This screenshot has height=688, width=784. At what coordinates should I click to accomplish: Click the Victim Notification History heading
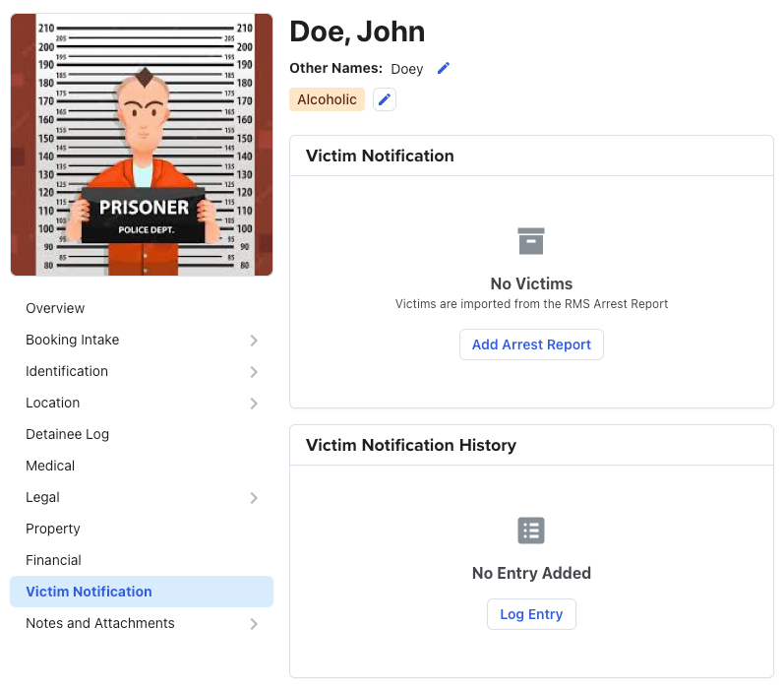pos(411,445)
